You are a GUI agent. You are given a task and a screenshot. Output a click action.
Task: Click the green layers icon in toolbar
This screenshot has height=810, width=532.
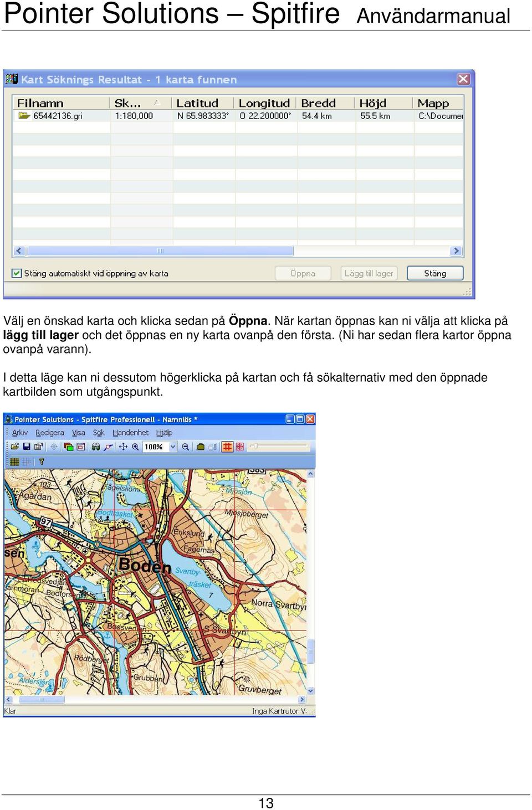click(69, 447)
